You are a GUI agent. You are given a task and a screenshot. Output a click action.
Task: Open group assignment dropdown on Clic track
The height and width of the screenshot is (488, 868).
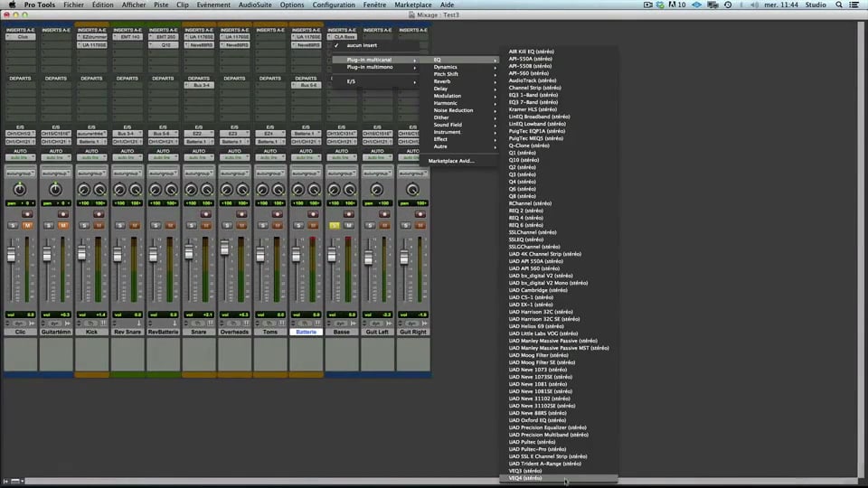point(21,174)
